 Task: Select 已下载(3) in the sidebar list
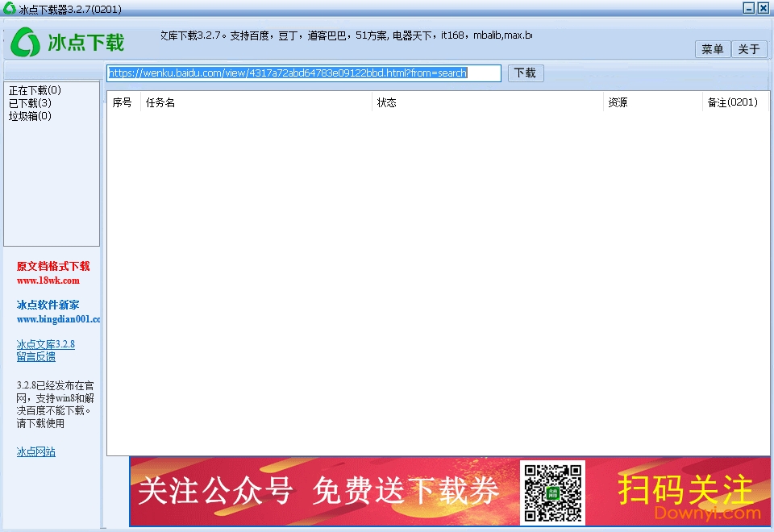click(30, 103)
